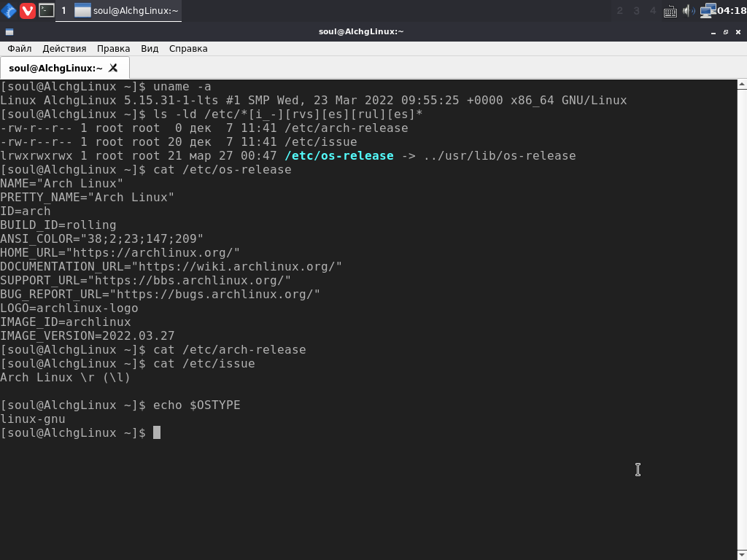The width and height of the screenshot is (747, 560).
Task: Open the volume speaker tray icon
Action: pyautogui.click(x=689, y=10)
